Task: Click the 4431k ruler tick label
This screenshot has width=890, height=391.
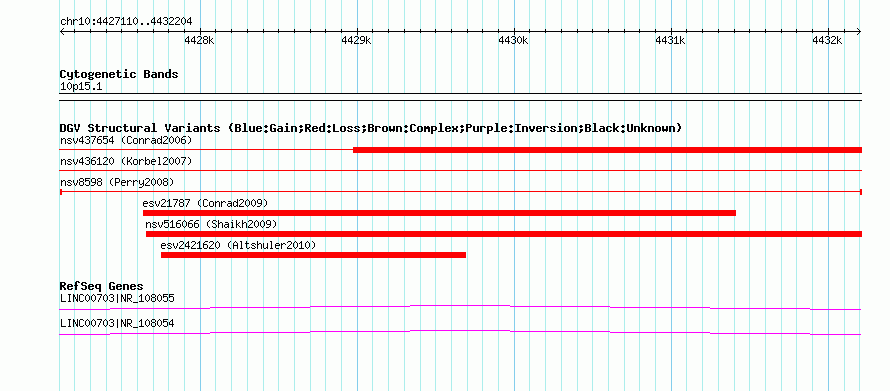Action: point(670,41)
